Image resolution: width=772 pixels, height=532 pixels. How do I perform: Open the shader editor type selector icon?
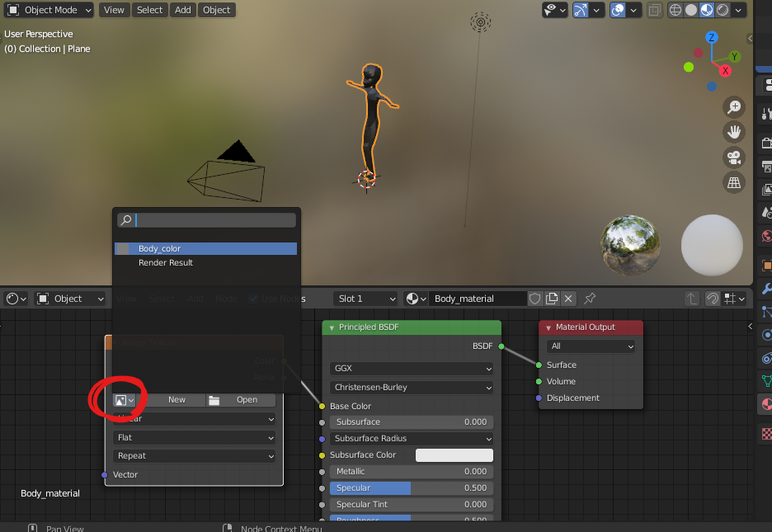[x=16, y=299]
